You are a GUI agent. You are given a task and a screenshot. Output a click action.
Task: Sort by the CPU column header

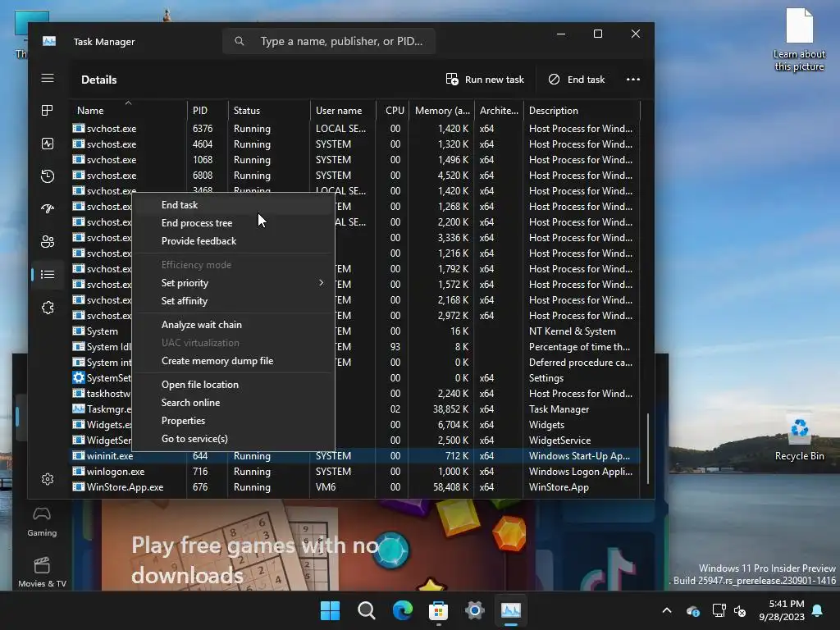(x=393, y=111)
